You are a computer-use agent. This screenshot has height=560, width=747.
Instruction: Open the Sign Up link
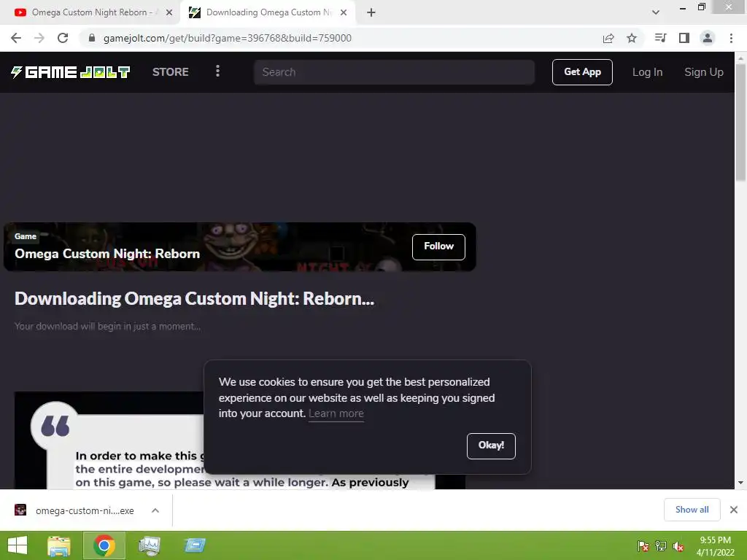(x=704, y=72)
